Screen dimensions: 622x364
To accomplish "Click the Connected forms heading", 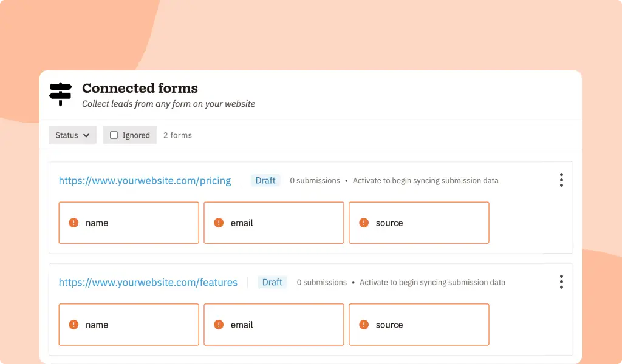I will coord(140,88).
